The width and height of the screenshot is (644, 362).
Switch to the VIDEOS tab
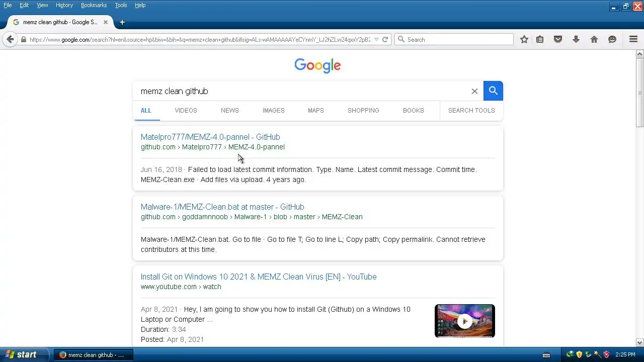pyautogui.click(x=186, y=111)
